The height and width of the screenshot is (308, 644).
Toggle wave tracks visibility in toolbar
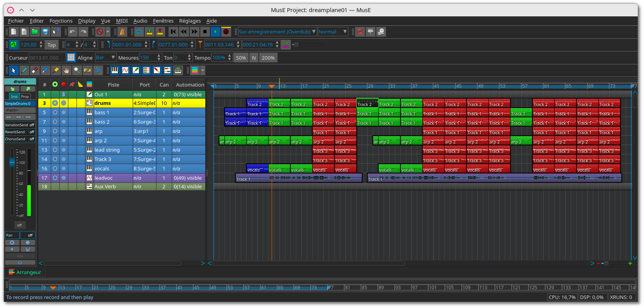(125, 70)
